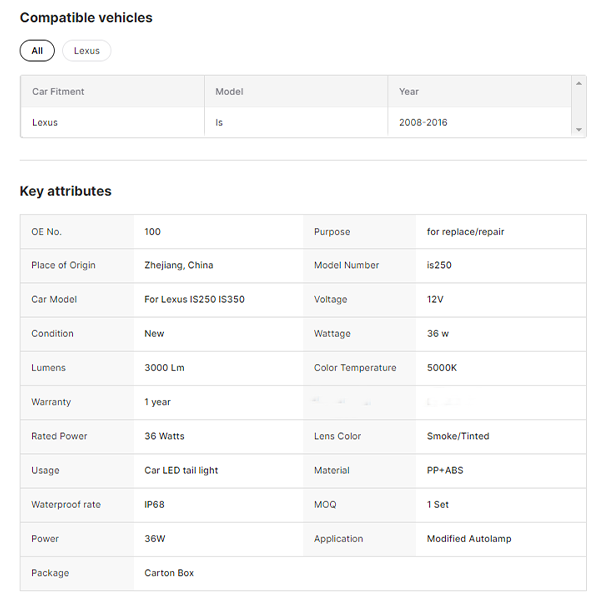Click the 3000 Lm lumens value
The image size is (600, 600).
pyautogui.click(x=165, y=368)
